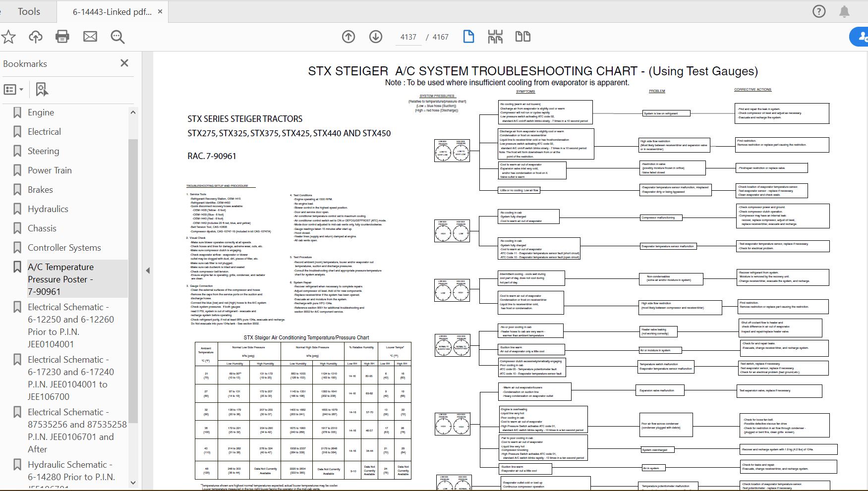Image resolution: width=868 pixels, height=491 pixels.
Task: Navigate to the Chassis bookmark
Action: click(x=42, y=228)
